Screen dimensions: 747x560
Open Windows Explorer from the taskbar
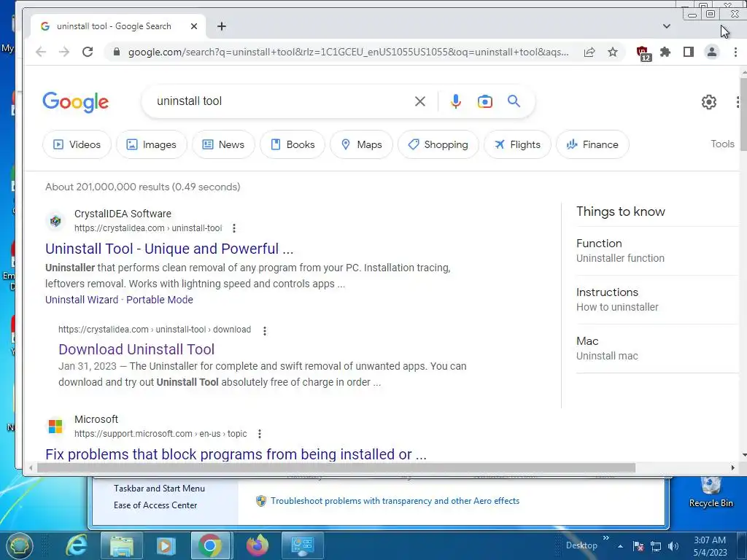122,545
